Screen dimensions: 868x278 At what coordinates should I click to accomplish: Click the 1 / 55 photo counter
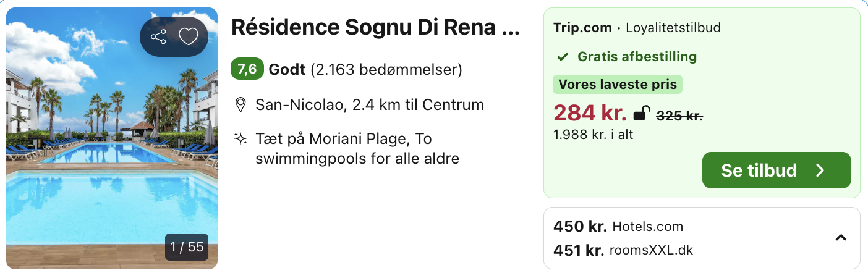187,247
